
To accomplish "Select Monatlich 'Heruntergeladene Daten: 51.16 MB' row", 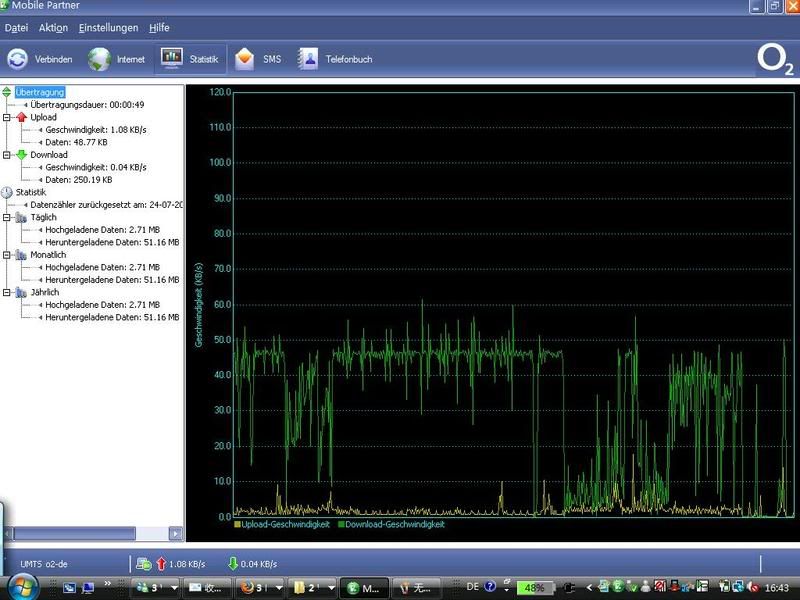I will 112,280.
